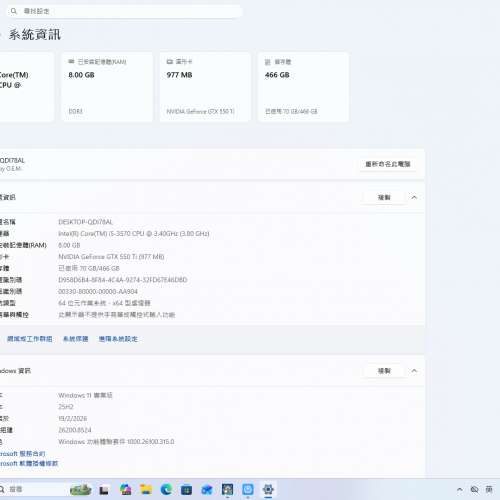Open the 系統保護 link
This screenshot has height=500, width=500.
coord(76,339)
